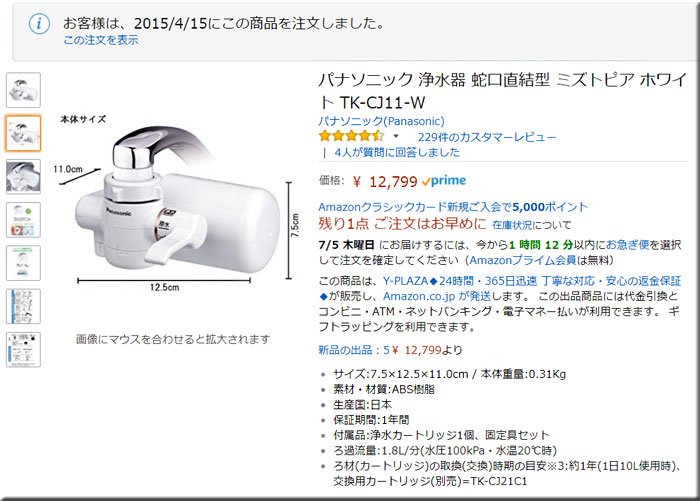Select the fourth product thumbnail

click(23, 220)
